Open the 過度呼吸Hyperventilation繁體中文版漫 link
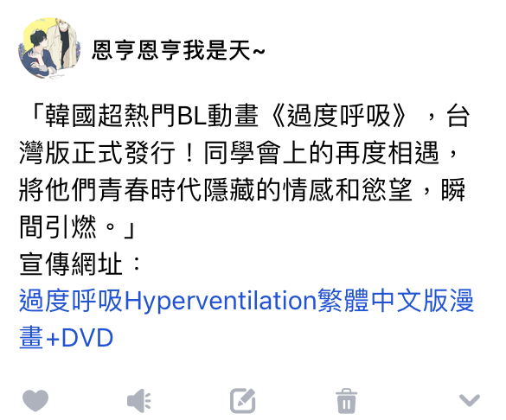 (x=247, y=301)
